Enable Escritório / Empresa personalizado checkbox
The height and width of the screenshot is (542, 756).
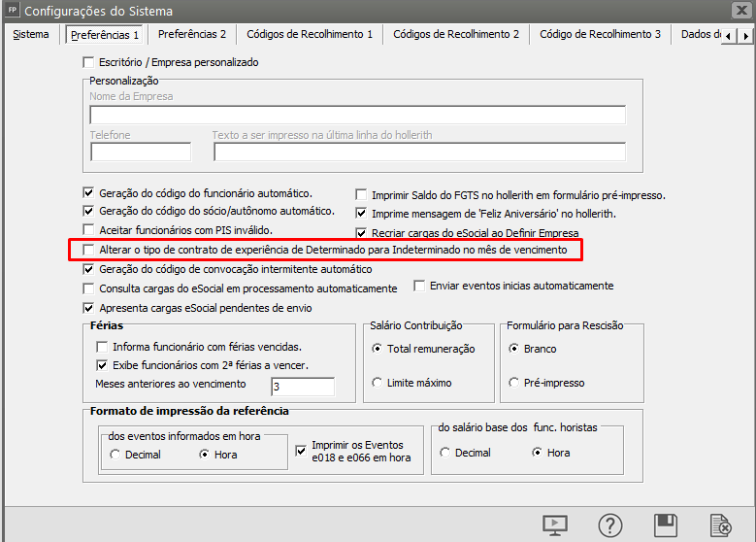point(90,62)
